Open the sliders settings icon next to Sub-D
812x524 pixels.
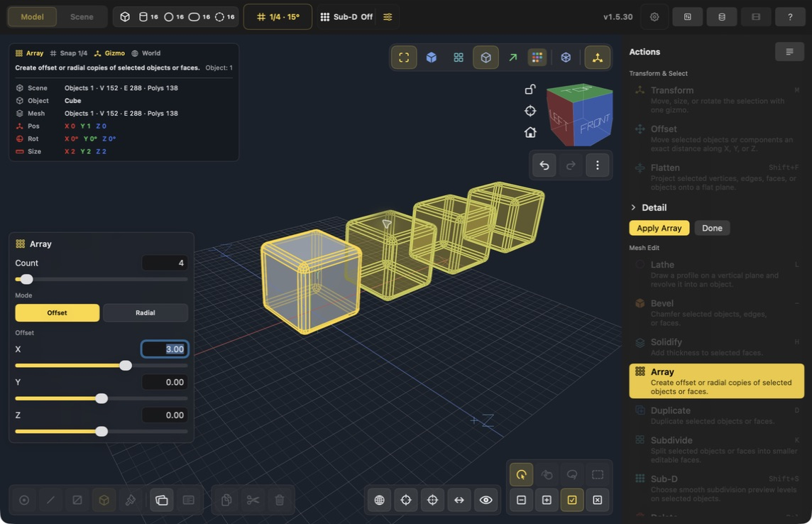pos(388,16)
